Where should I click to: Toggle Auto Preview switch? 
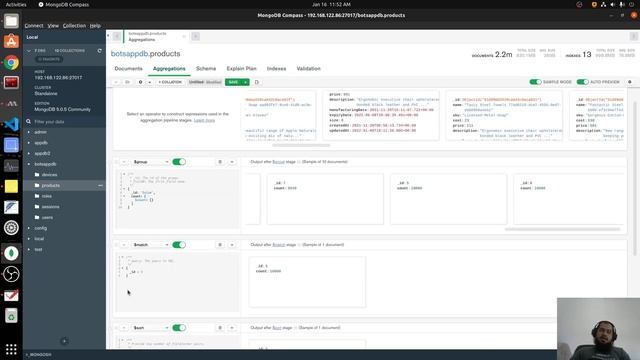pos(582,82)
